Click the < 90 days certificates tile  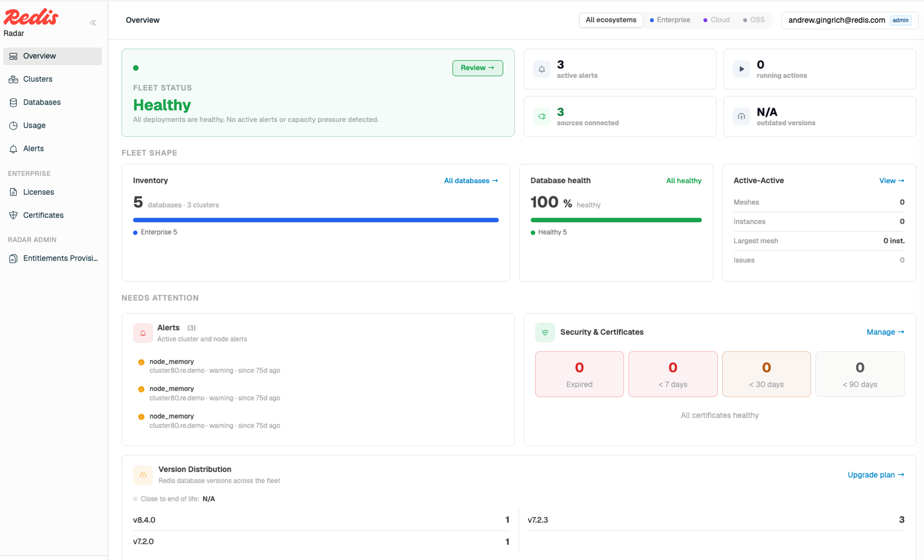(860, 374)
